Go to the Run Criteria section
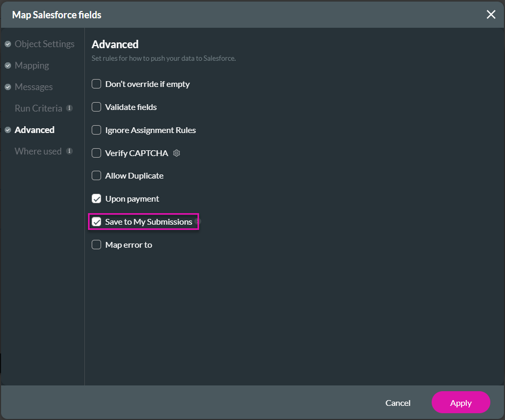 [39, 108]
